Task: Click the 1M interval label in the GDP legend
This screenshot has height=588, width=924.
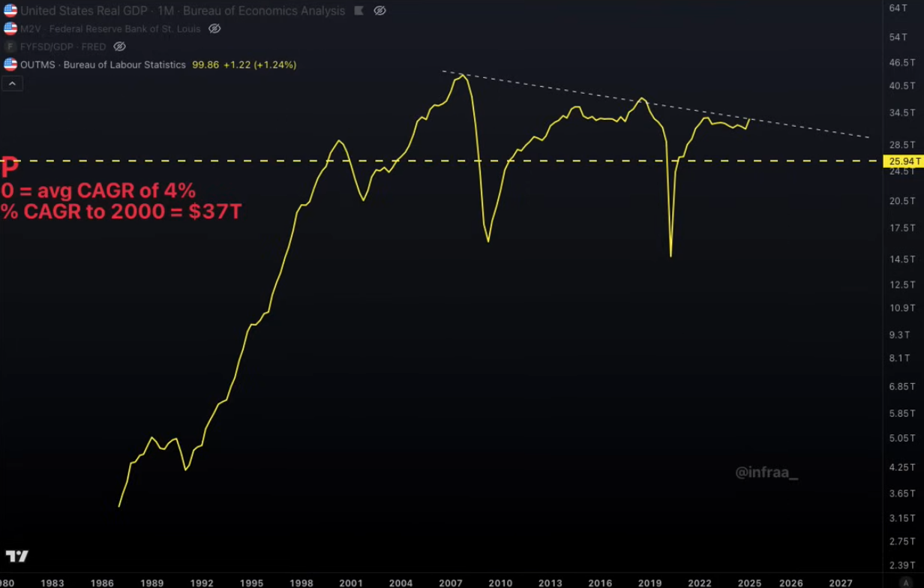Action: point(166,10)
